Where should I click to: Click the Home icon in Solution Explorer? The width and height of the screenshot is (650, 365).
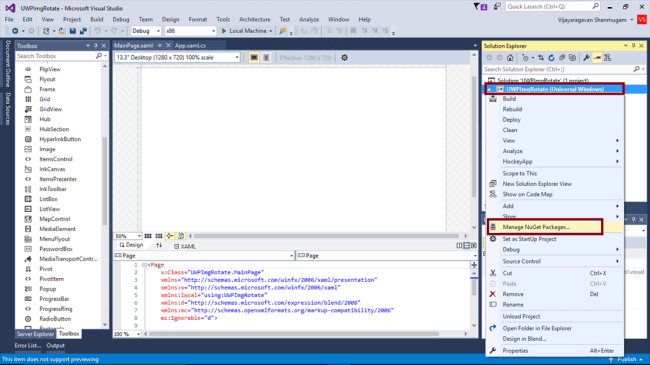coord(510,58)
